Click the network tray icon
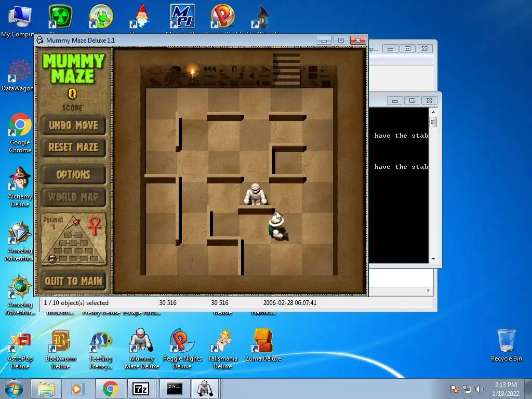 (467, 389)
